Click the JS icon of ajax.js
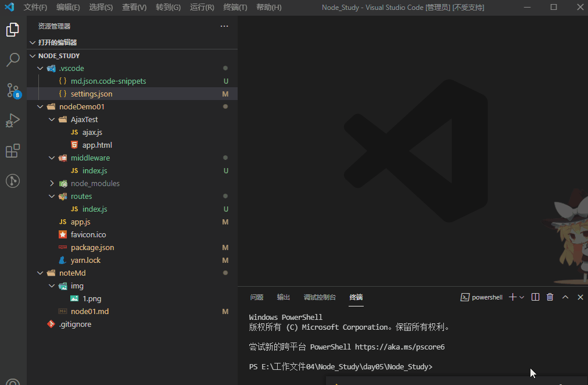Screen dimensions: 588x385 pyautogui.click(x=74, y=132)
